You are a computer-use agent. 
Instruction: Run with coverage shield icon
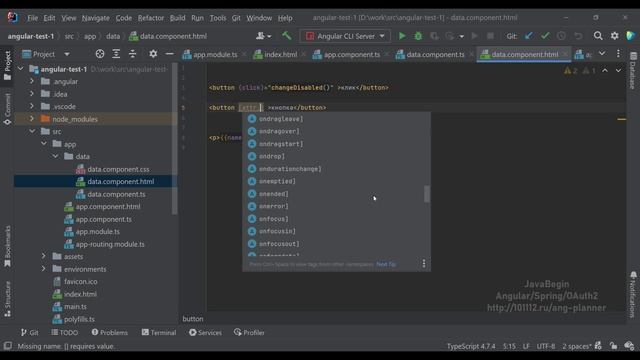pos(434,36)
